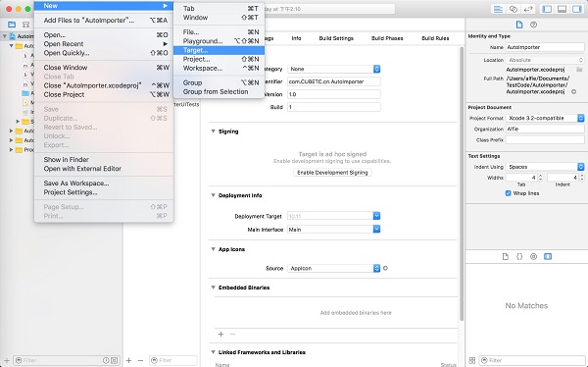Select Playground... in New submenu
This screenshot has width=588, height=367.
(219, 41)
